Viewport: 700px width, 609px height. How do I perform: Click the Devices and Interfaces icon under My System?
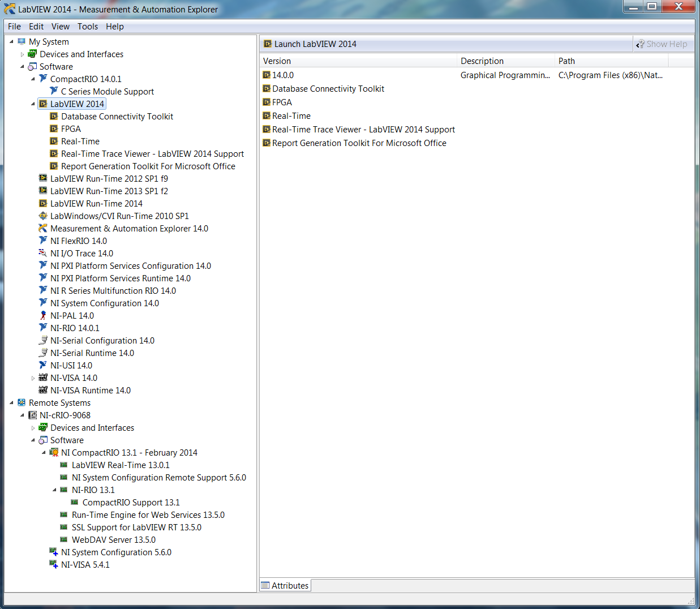[x=32, y=54]
